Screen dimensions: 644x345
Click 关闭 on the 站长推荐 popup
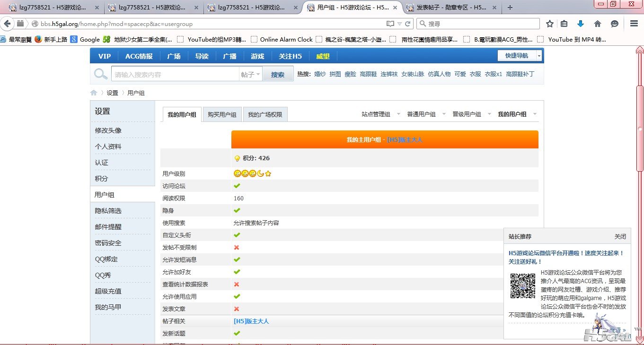click(620, 237)
